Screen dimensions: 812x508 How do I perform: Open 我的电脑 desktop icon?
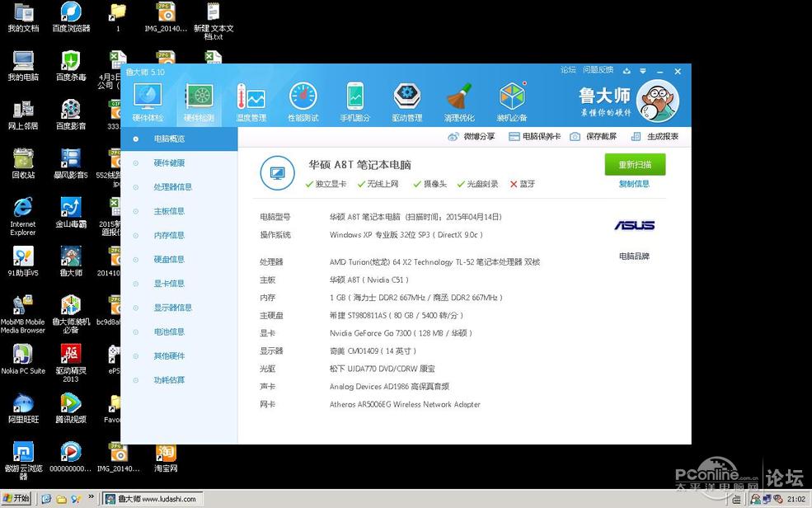[23, 66]
